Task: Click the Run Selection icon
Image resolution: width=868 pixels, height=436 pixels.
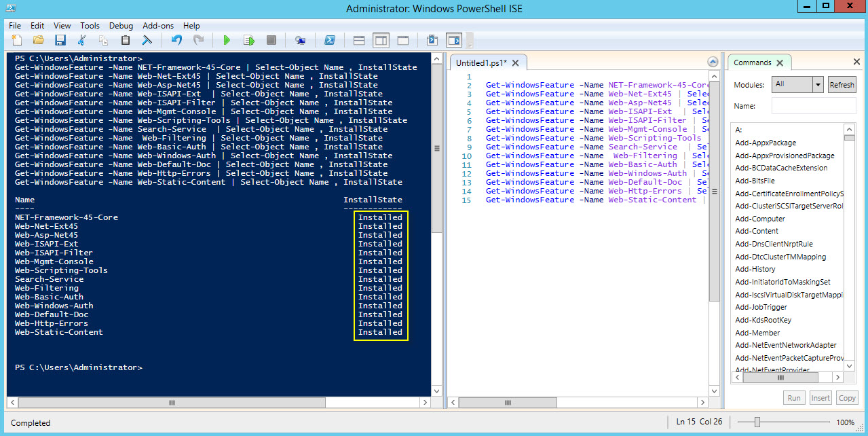Action: [x=248, y=40]
